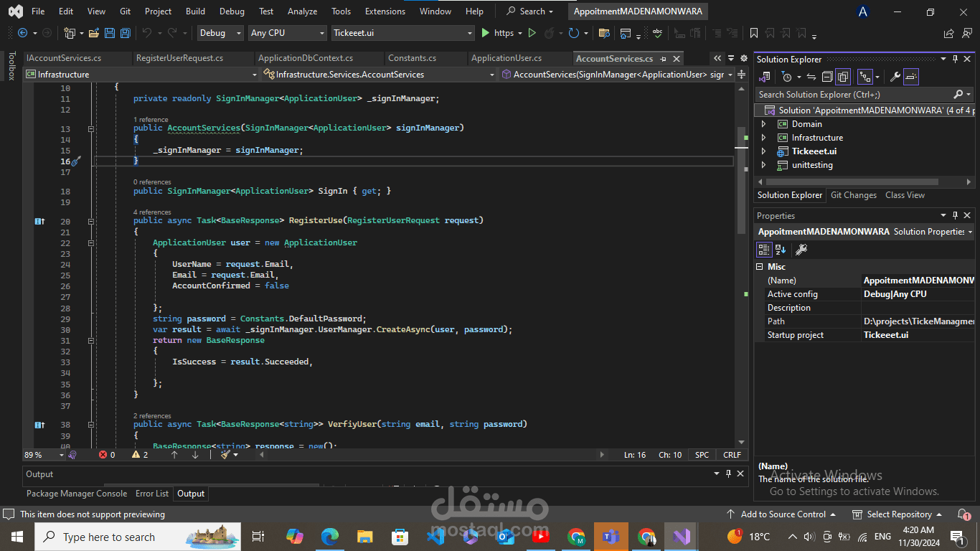
Task: Expand the Domain project node
Action: tap(763, 124)
